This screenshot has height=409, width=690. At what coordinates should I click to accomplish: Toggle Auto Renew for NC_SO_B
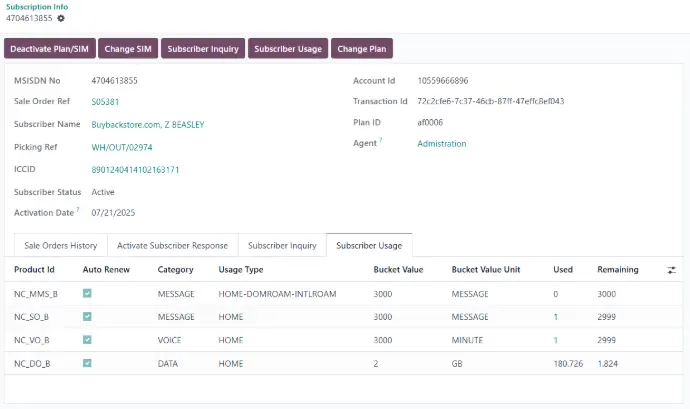88,316
